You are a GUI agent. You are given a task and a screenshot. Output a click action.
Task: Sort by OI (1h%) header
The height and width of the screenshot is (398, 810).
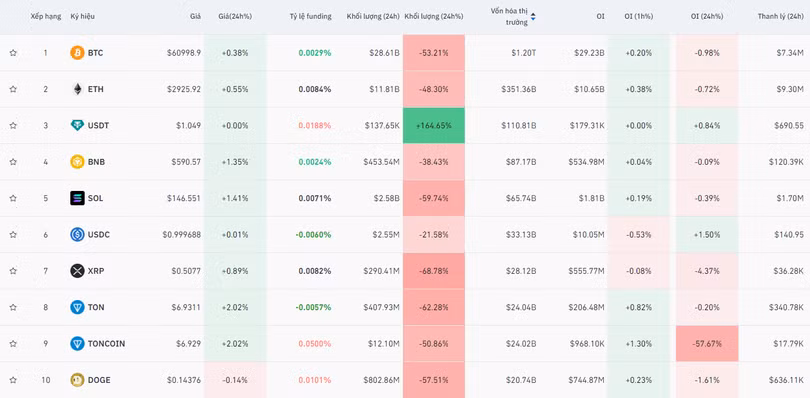click(638, 17)
